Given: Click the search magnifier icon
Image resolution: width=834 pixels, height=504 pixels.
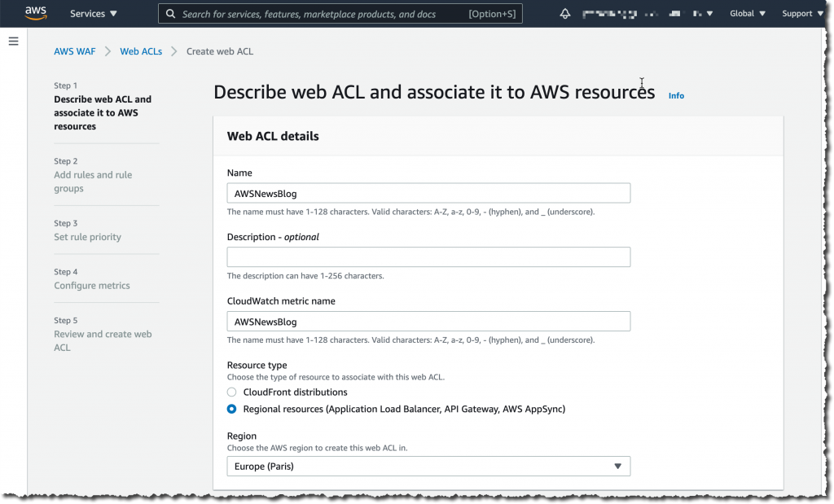Looking at the screenshot, I should (170, 13).
